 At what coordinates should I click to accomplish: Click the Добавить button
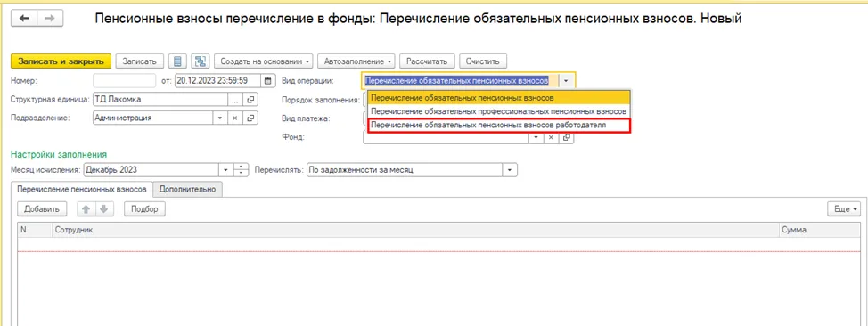pos(42,209)
